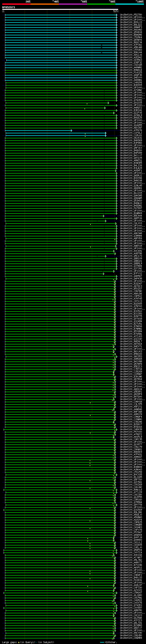Viewport: 146px width, 644px height.
Task: Select hit label UniRef100_A7P3A2
Action: point(131,45)
